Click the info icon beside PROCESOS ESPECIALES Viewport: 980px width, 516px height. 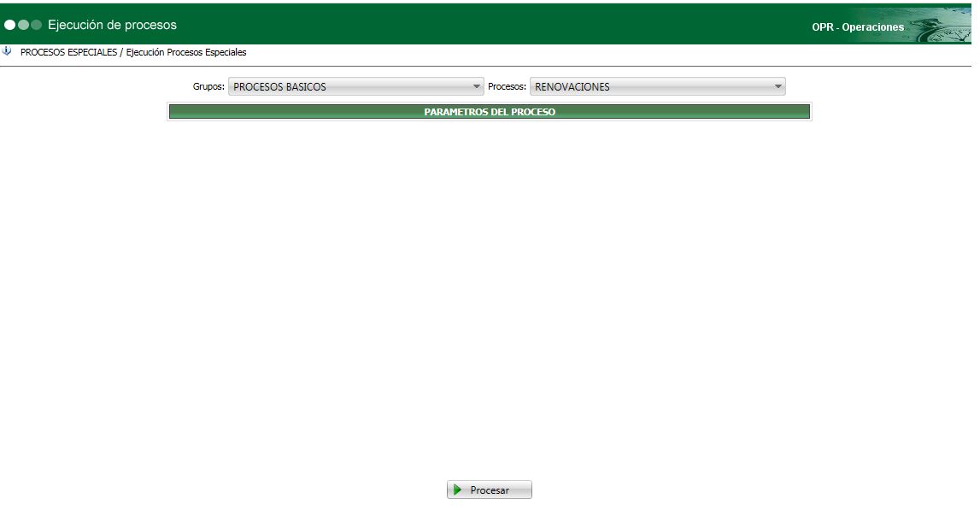pos(7,51)
